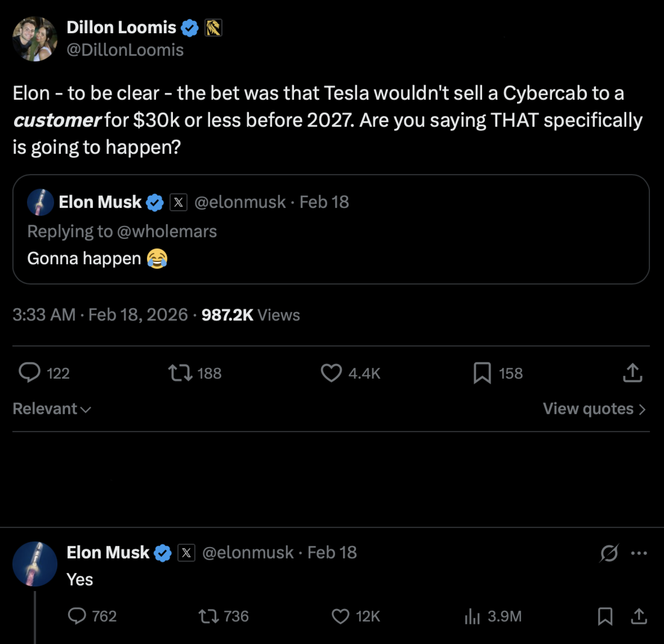Screen dimensions: 664x644
Task: Click the reply icon on Dillon's post
Action: (29, 373)
